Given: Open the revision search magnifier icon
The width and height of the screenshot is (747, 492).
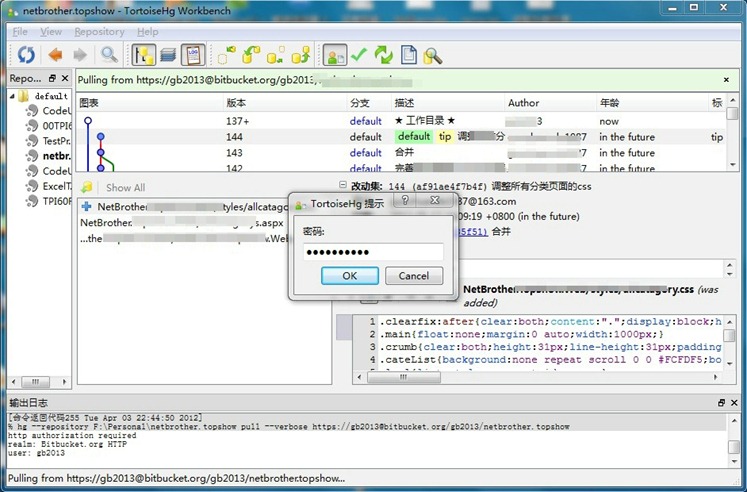Looking at the screenshot, I should (x=109, y=55).
